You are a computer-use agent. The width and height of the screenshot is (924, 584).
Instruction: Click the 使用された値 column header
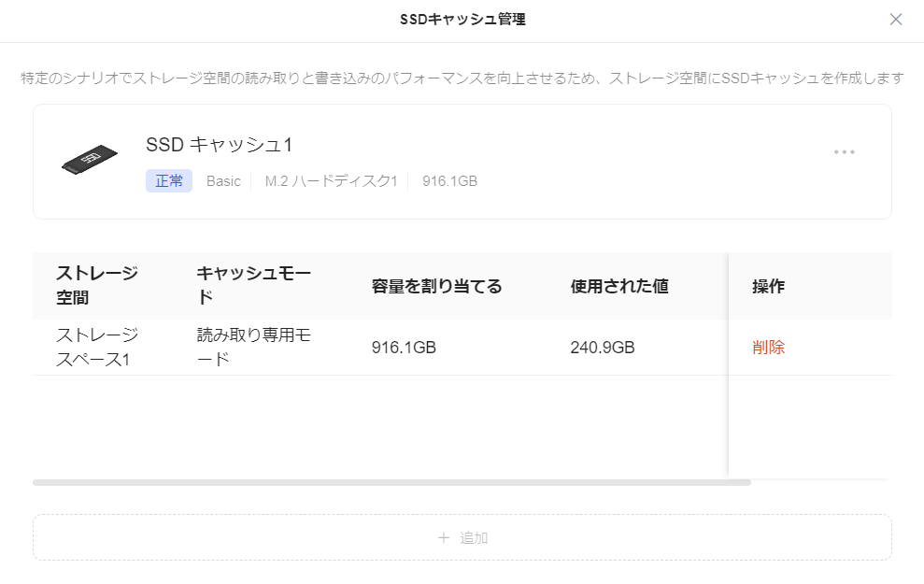(x=619, y=287)
